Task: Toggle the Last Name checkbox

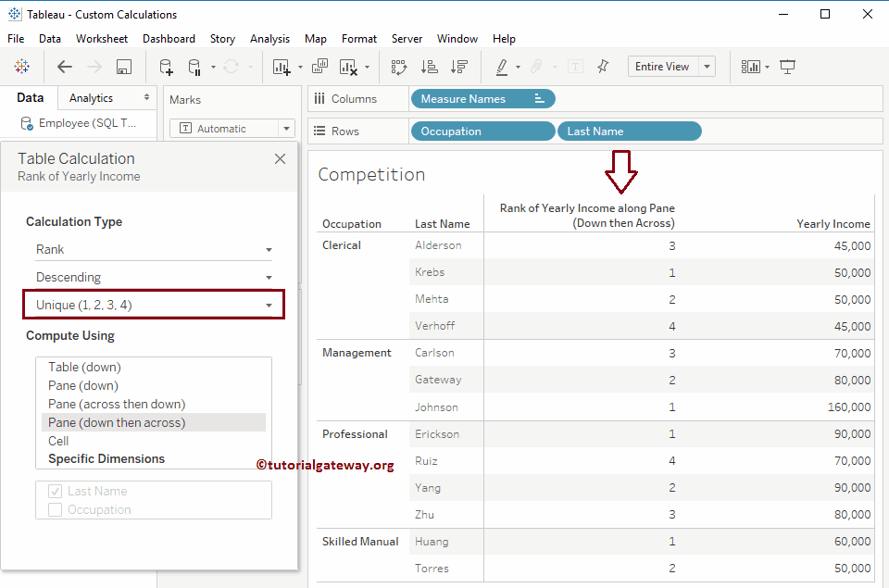Action: tap(56, 492)
